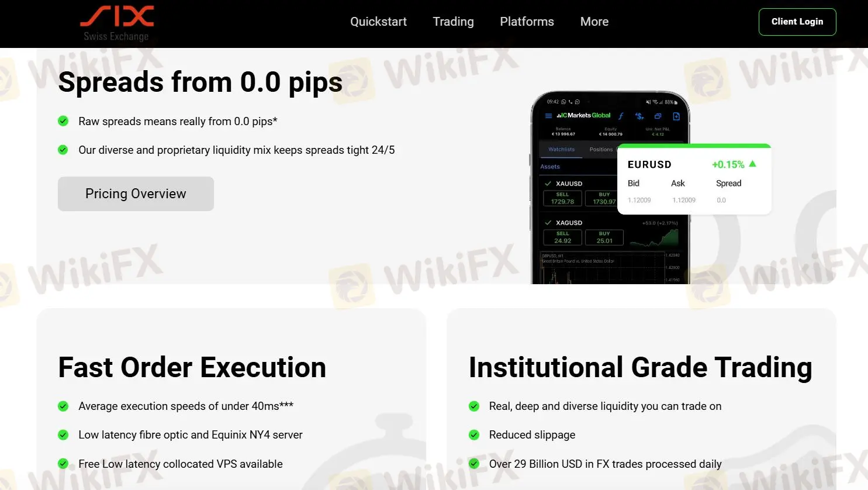Open the Pricing Overview button
This screenshot has height=490, width=868.
coord(136,194)
